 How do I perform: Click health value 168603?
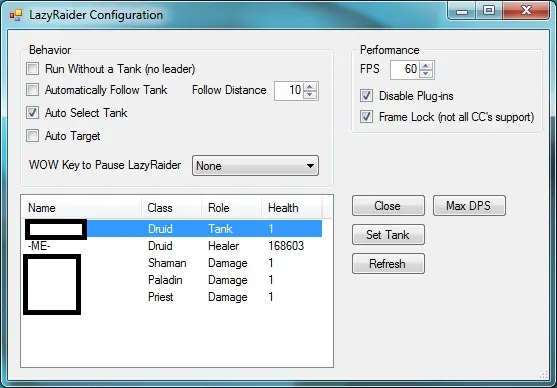pos(286,246)
